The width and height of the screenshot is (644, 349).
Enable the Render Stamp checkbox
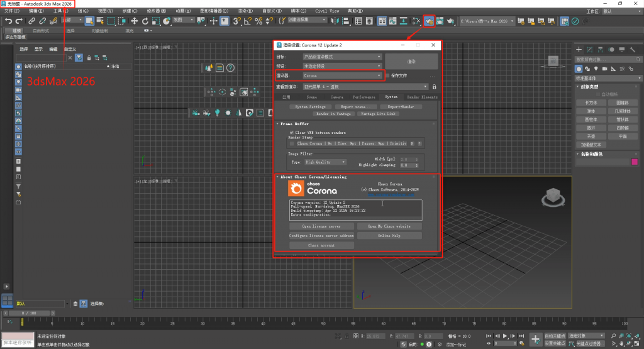pos(292,143)
